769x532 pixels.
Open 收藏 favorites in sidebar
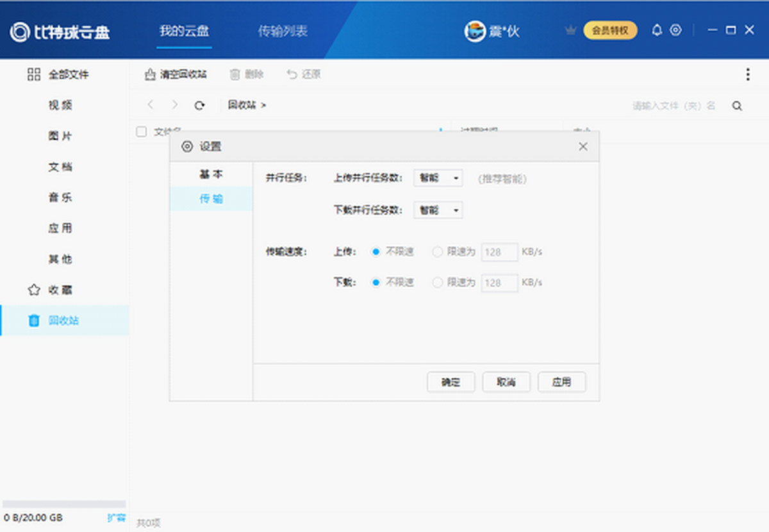(60, 290)
